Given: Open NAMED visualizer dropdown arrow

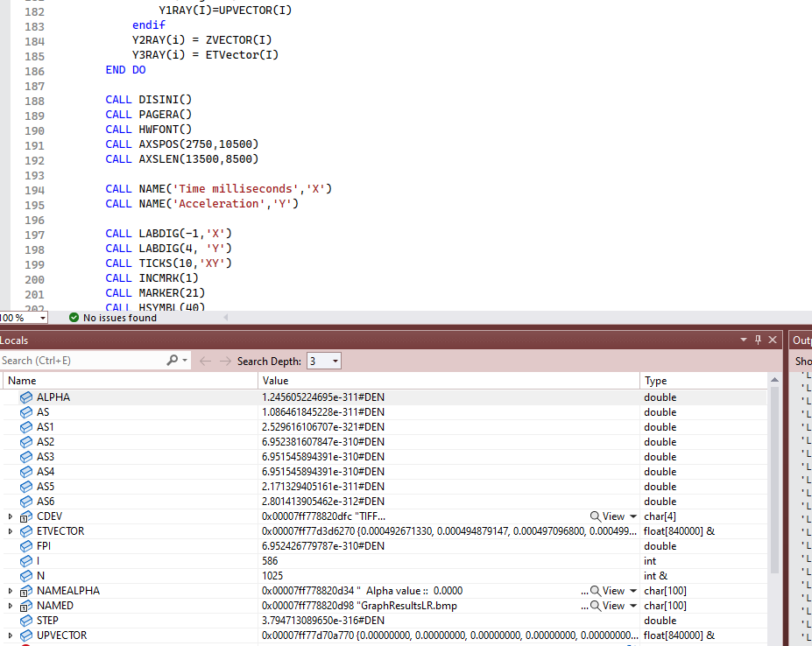Looking at the screenshot, I should tap(633, 606).
